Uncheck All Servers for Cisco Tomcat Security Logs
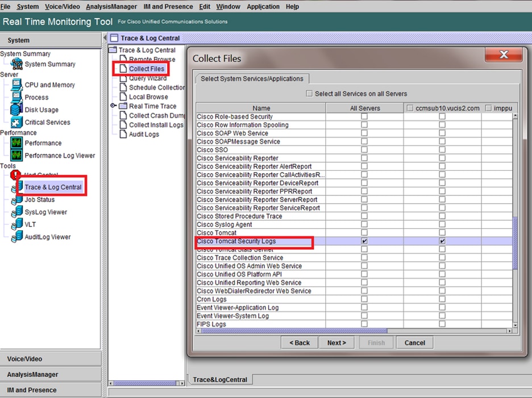This screenshot has height=398, width=532. tap(364, 241)
